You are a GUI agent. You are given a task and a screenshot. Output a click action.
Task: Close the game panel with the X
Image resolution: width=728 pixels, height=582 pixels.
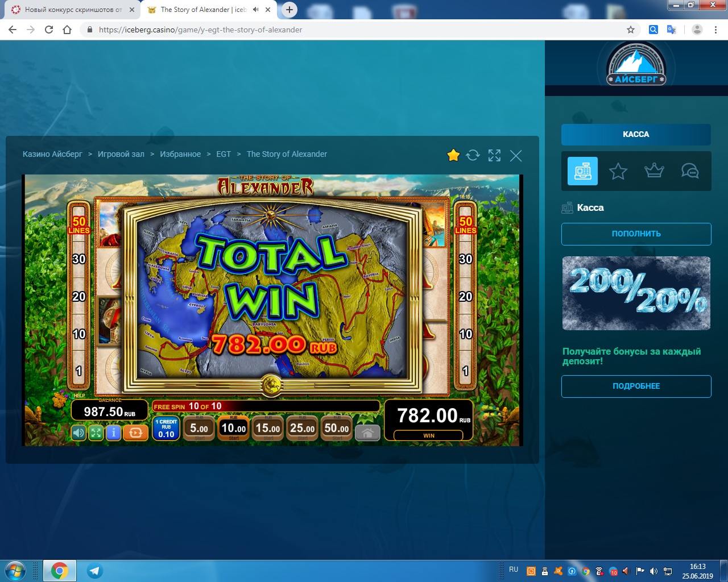516,155
